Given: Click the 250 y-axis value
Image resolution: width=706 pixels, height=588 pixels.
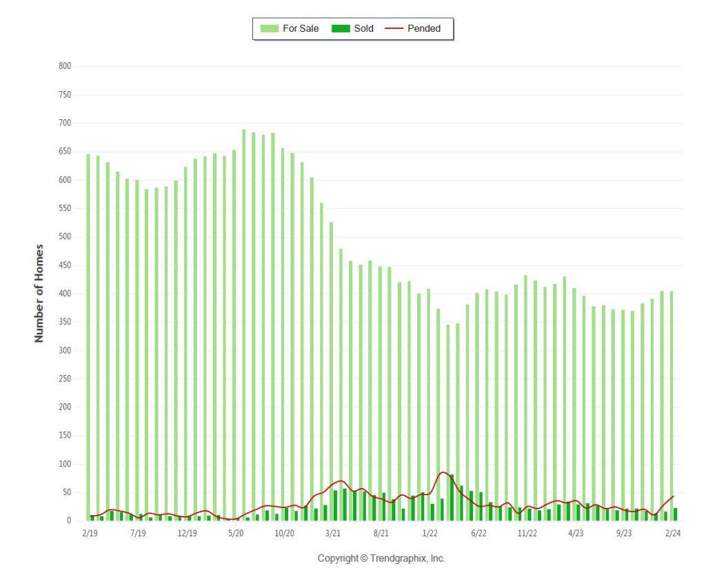Looking at the screenshot, I should coord(65,378).
